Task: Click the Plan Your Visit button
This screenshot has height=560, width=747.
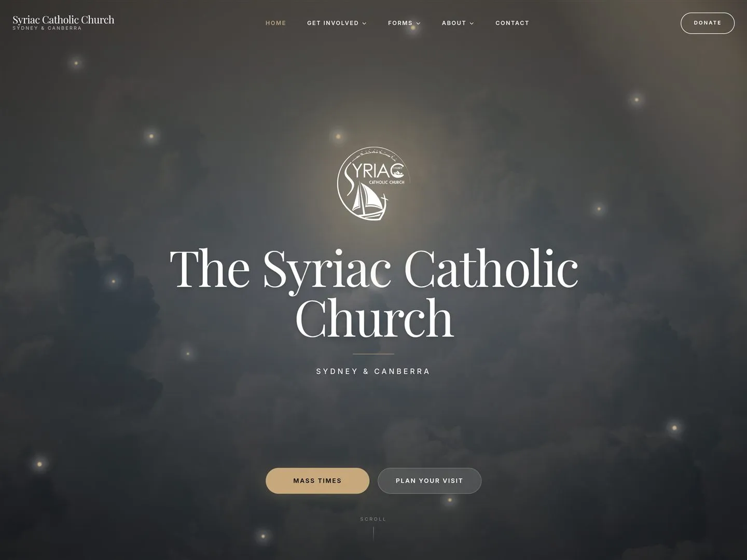Action: pos(430,481)
